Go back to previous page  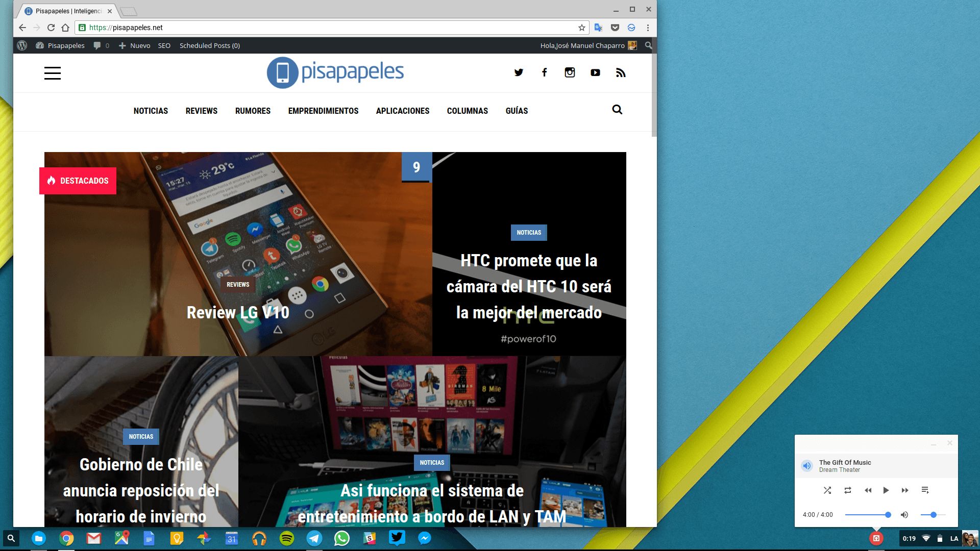click(22, 28)
